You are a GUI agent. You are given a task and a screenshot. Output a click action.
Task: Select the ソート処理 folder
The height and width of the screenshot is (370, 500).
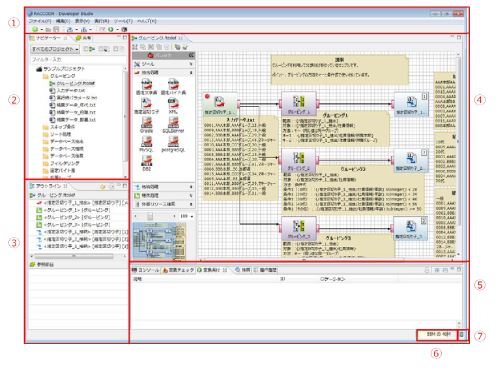point(57,134)
